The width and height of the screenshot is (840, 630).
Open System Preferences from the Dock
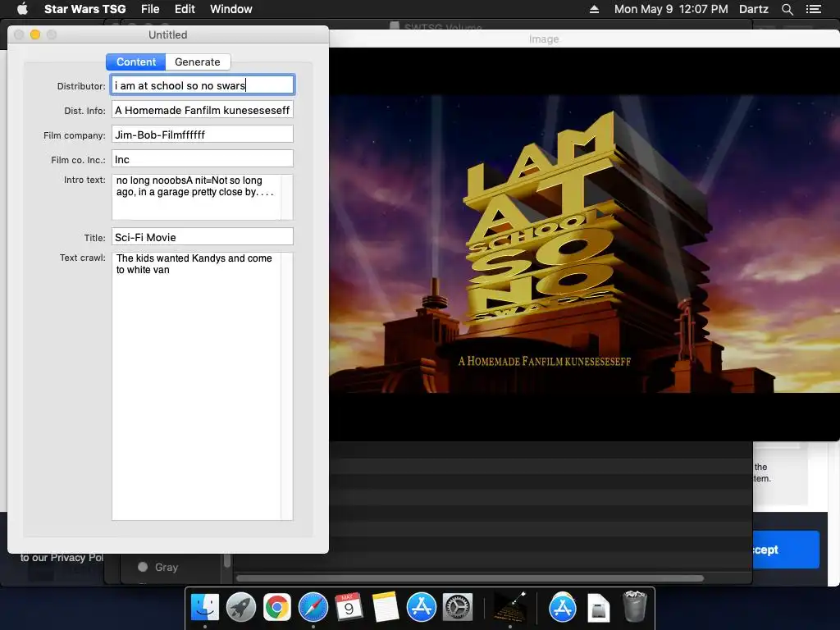(458, 608)
